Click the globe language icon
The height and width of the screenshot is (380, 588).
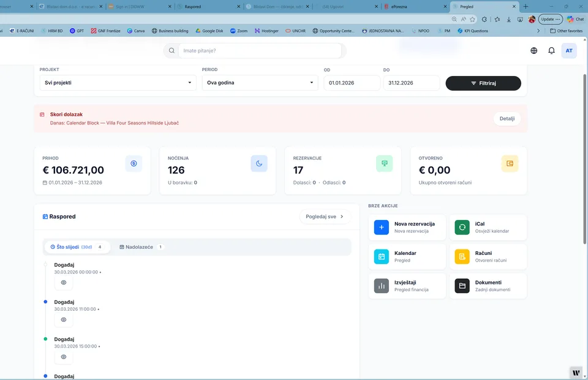(534, 51)
